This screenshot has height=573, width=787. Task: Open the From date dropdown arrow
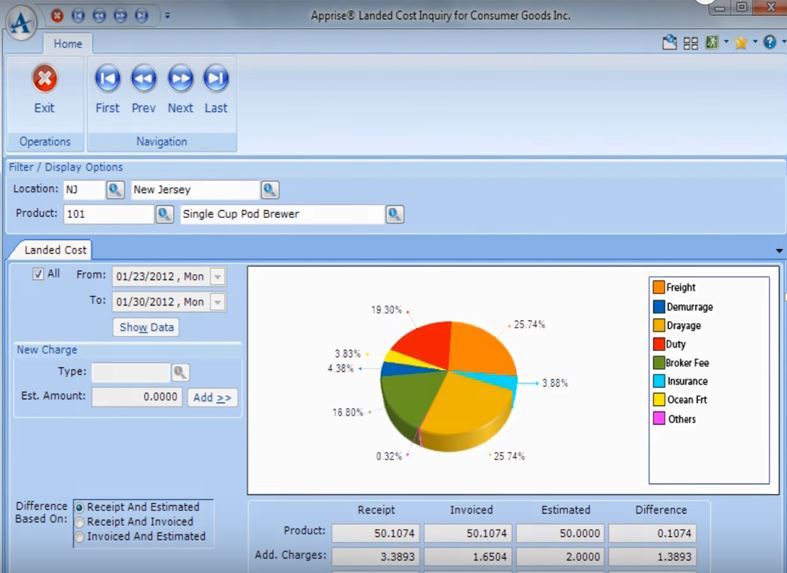pos(217,276)
